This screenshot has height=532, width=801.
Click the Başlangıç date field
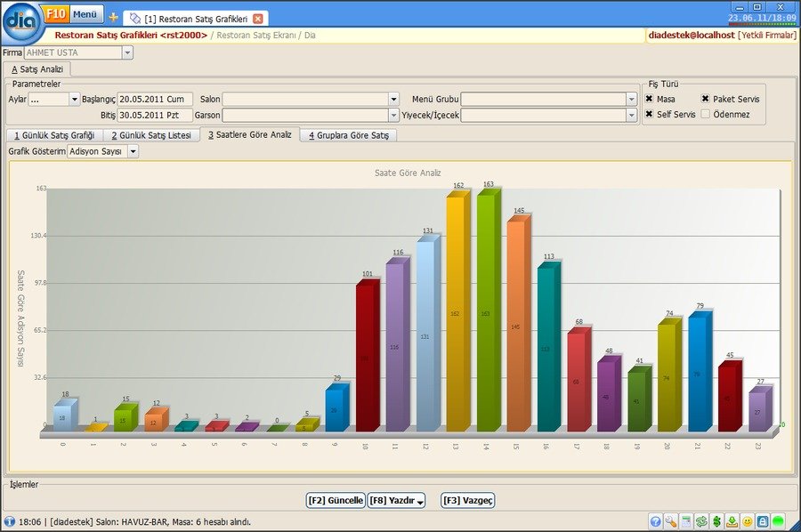click(x=155, y=99)
